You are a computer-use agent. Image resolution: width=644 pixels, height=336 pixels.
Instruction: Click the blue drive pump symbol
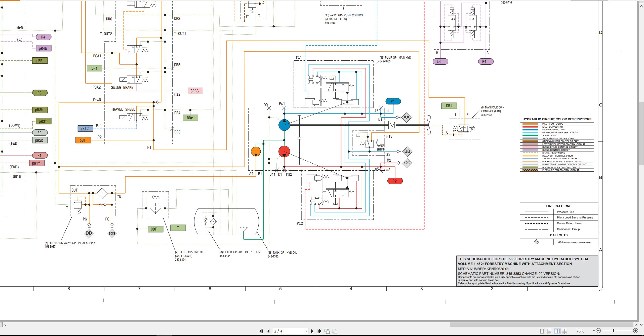pyautogui.click(x=284, y=125)
